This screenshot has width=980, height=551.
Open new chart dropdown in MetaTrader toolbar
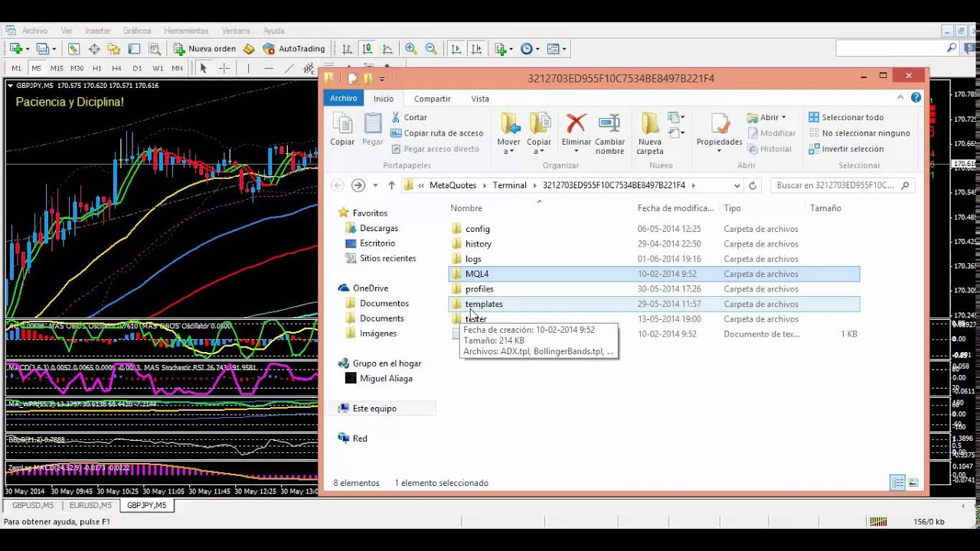coord(19,48)
